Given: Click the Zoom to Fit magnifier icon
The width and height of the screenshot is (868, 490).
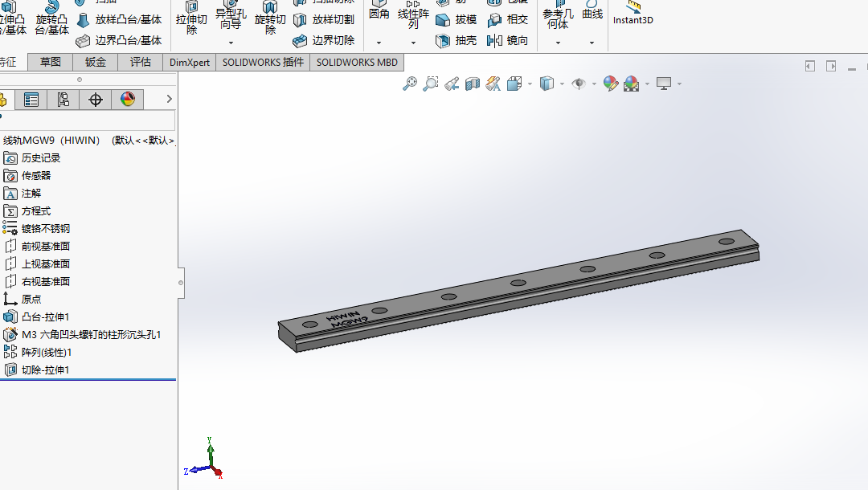Looking at the screenshot, I should tap(410, 84).
